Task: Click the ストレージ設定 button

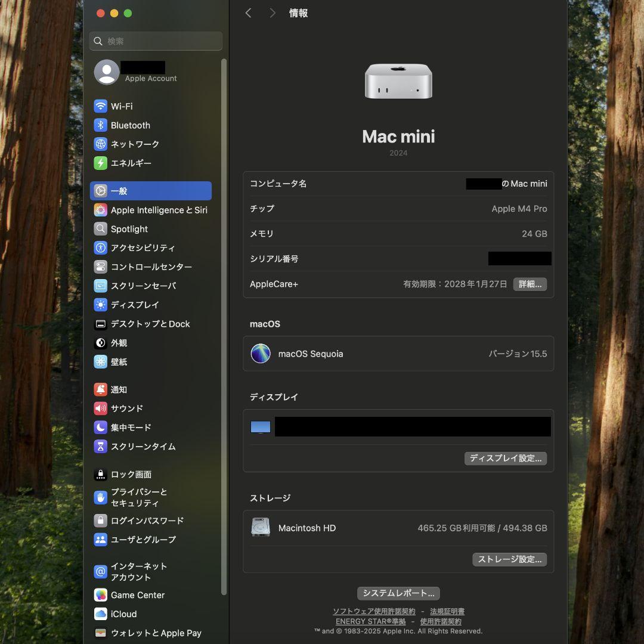Action: [x=509, y=559]
